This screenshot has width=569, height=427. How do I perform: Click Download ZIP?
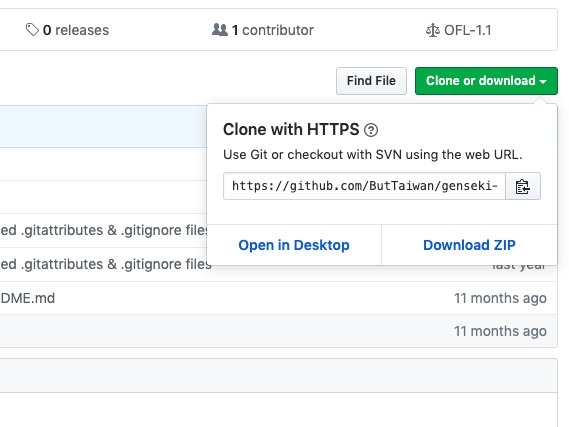point(469,245)
